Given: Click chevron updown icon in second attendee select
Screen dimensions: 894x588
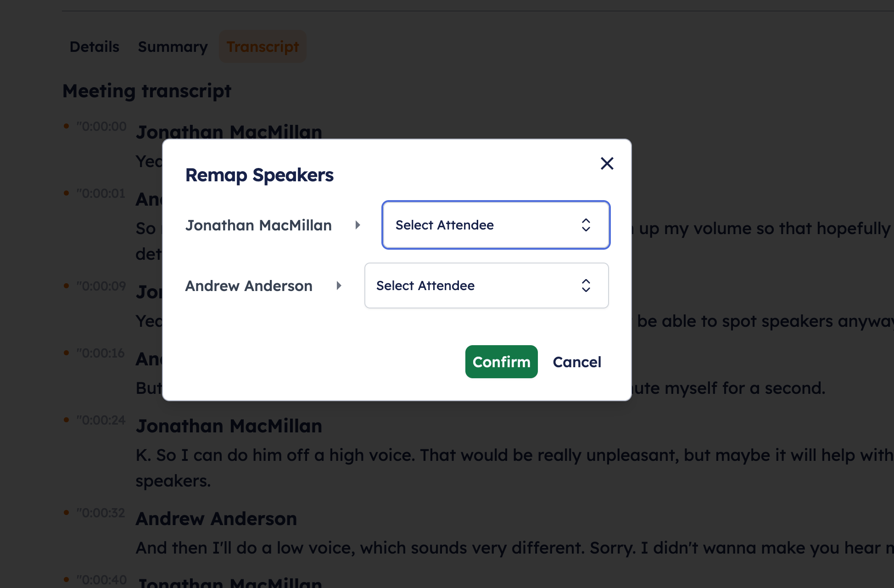Looking at the screenshot, I should click(586, 286).
